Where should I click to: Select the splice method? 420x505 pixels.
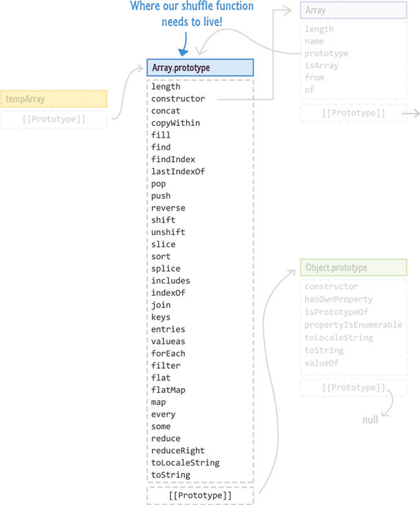tap(165, 269)
